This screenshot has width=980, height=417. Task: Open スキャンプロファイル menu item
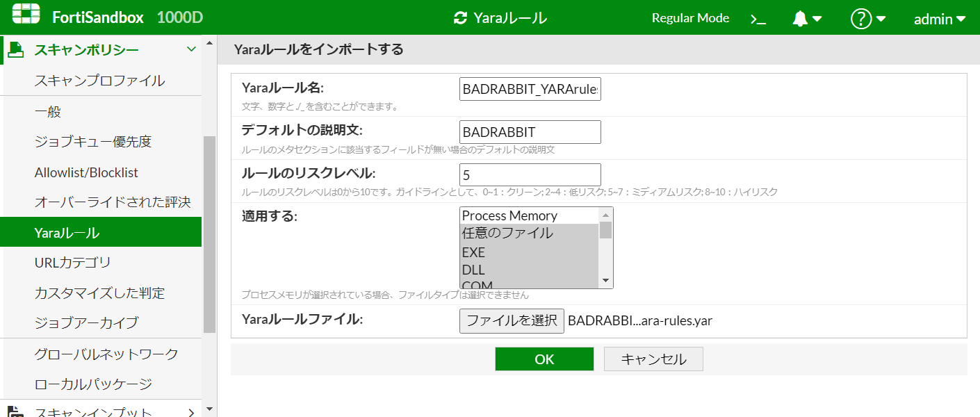[x=100, y=81]
